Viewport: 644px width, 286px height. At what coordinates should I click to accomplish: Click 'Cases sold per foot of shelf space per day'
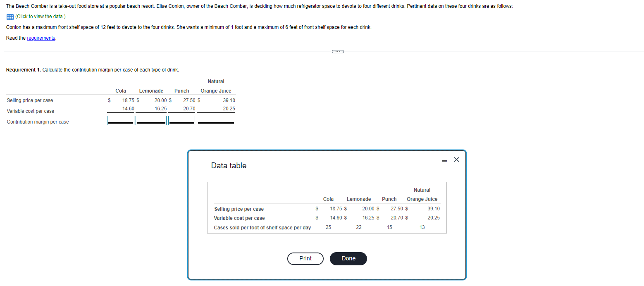coord(262,228)
